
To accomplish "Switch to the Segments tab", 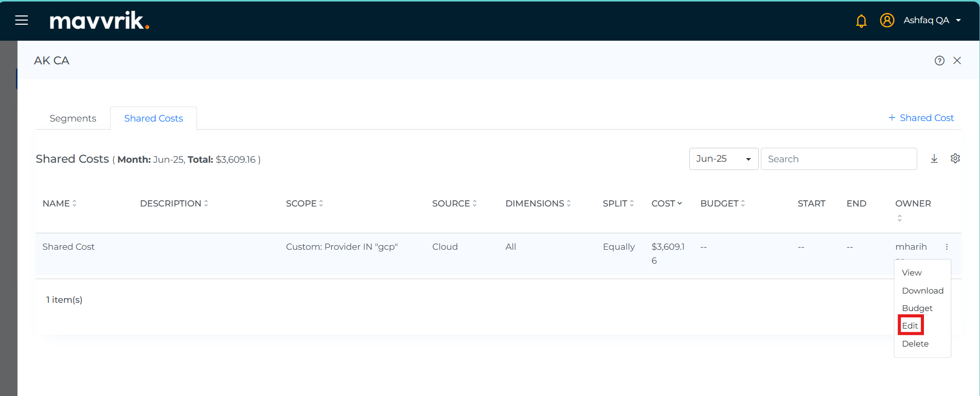I will tap(73, 118).
